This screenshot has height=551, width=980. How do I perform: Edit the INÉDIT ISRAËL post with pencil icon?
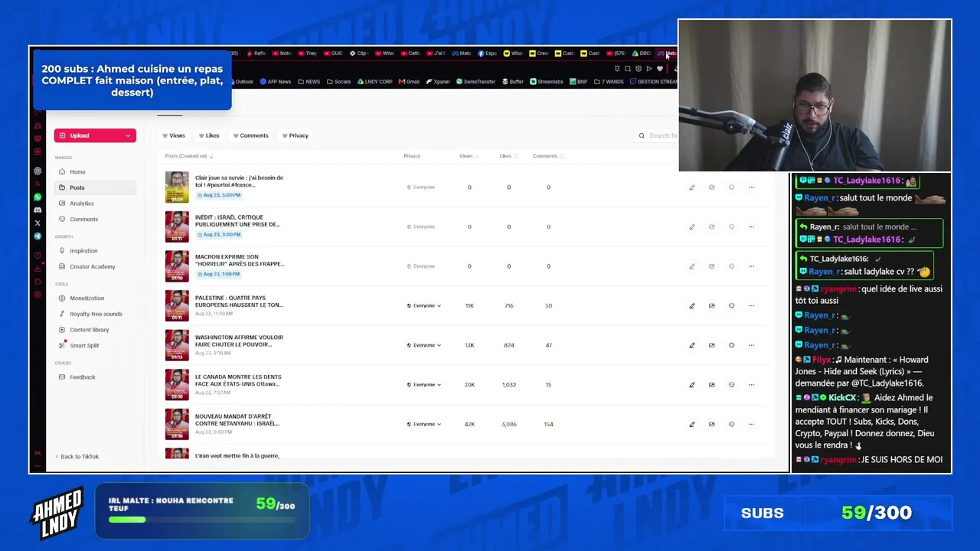692,227
